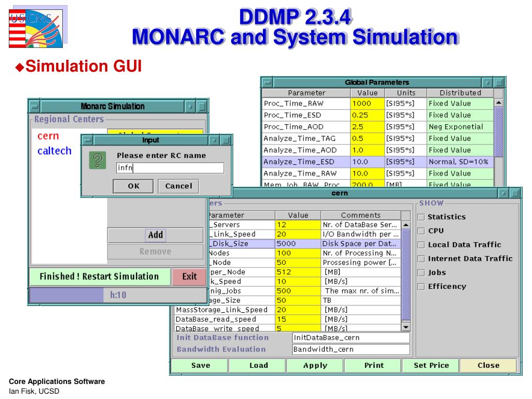Click Neg Exponetial distribution cell
This screenshot has width=532, height=399.
coord(460,127)
